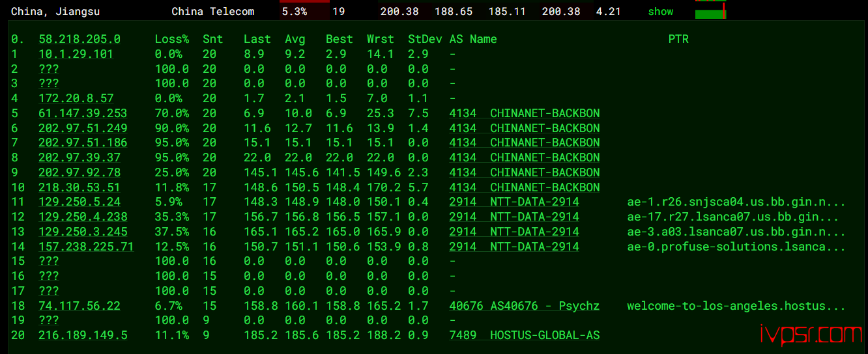
Task: Click NTT hop IP 129.250.5.24
Action: tap(80, 202)
